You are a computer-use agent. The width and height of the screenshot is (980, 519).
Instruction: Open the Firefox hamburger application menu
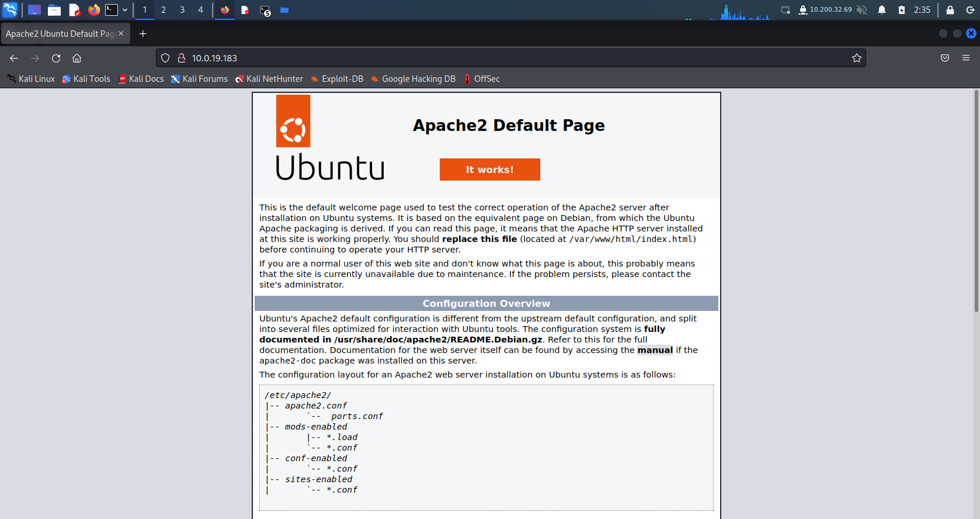pyautogui.click(x=965, y=58)
